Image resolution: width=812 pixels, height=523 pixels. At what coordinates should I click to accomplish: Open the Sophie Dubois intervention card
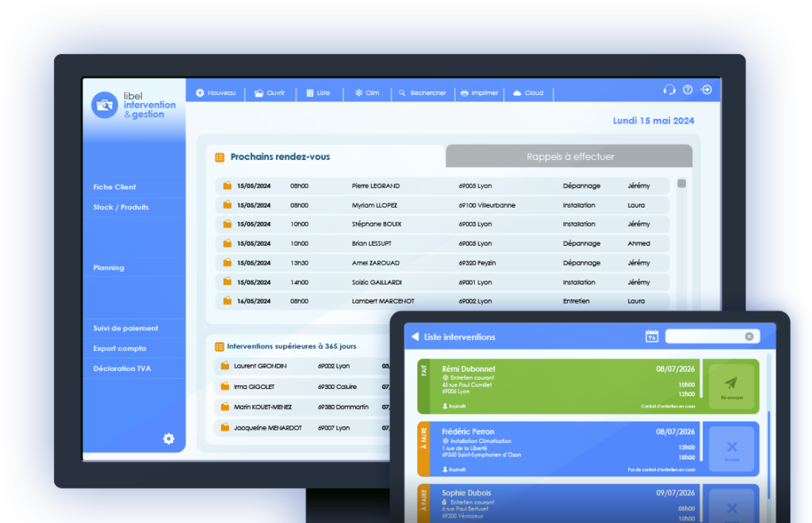tap(588, 503)
